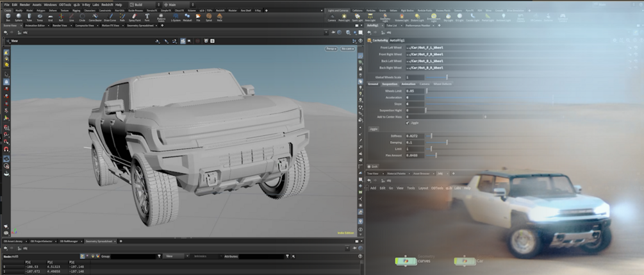Open the Rigging shelf tab
The width and height of the screenshot is (644, 275).
point(76,10)
